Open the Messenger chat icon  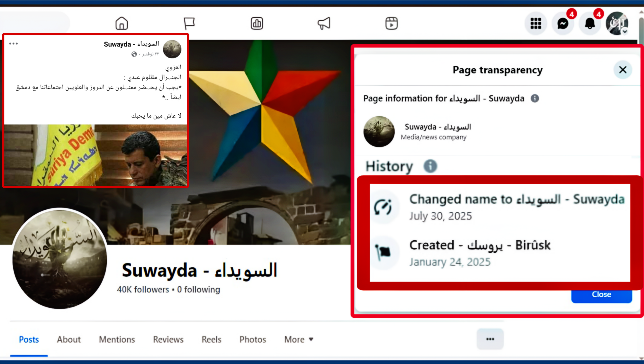pos(563,23)
